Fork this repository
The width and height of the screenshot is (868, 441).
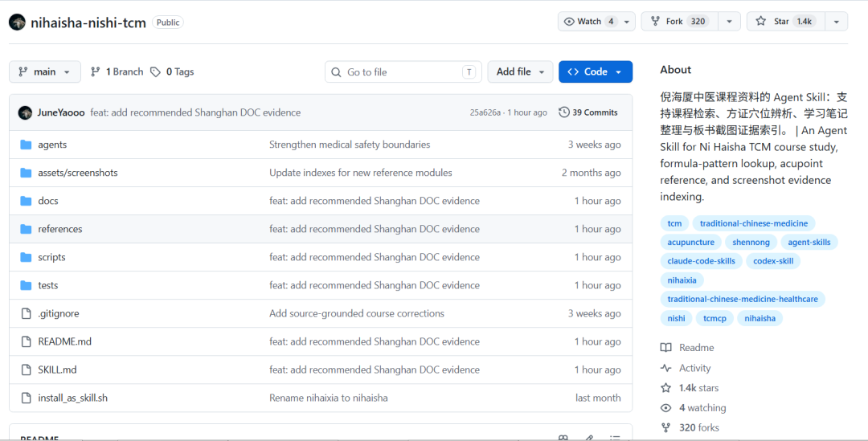tap(680, 22)
